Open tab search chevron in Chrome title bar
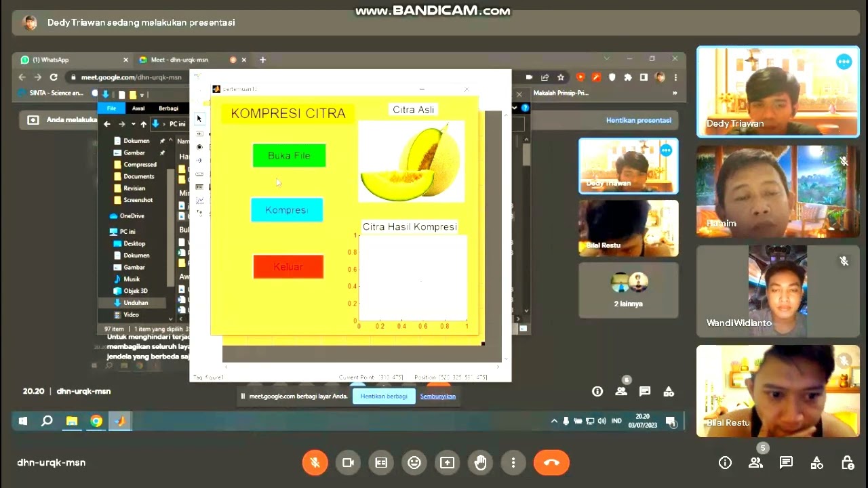868x488 pixels. (607, 59)
